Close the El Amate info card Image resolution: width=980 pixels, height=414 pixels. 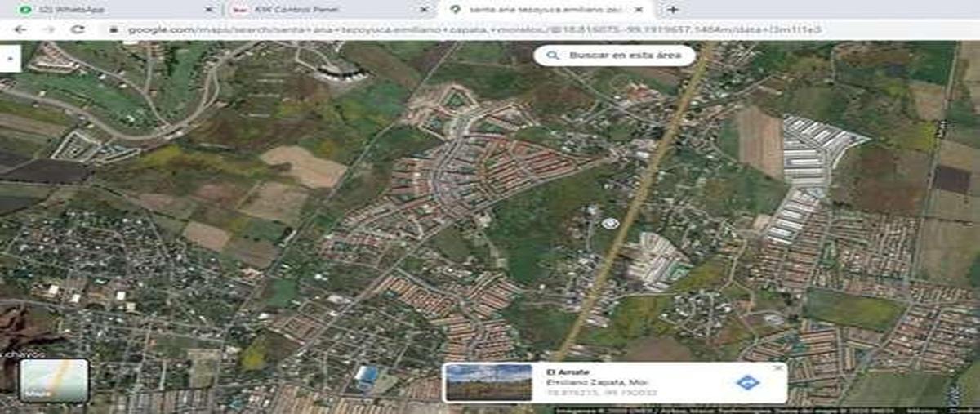[x=777, y=368]
